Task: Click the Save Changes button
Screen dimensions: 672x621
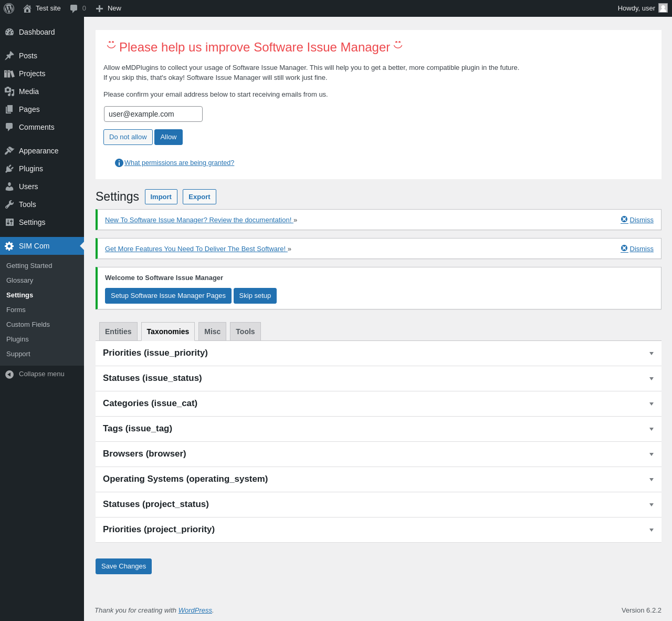Action: (123, 566)
